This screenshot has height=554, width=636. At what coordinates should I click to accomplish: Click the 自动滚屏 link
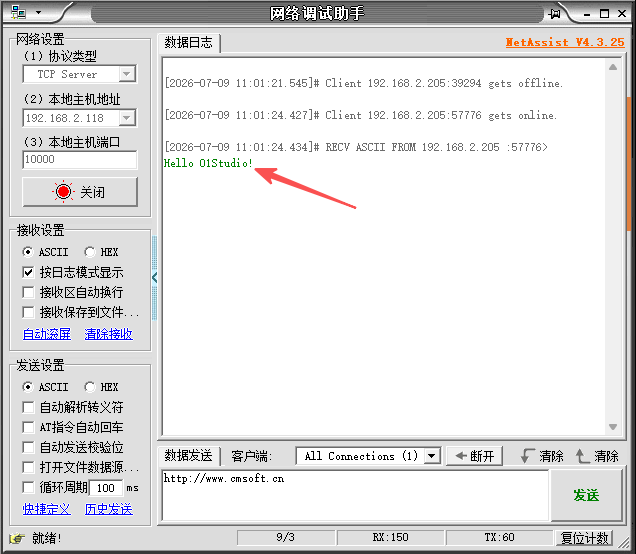pos(47,334)
